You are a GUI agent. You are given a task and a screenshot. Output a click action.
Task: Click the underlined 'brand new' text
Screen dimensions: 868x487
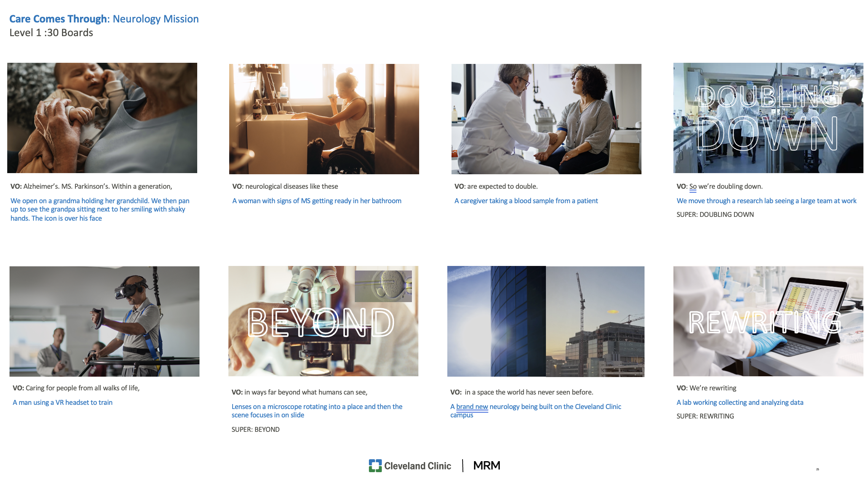[472, 406]
